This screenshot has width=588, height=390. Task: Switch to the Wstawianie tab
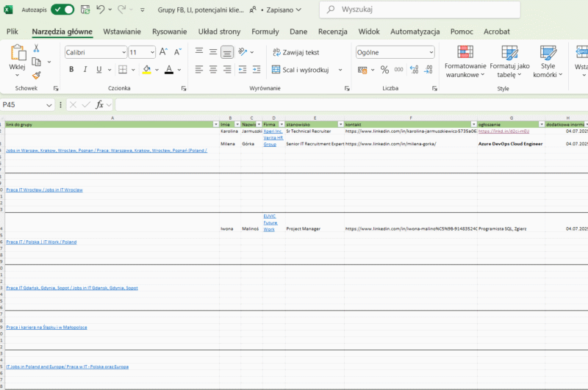tap(122, 32)
